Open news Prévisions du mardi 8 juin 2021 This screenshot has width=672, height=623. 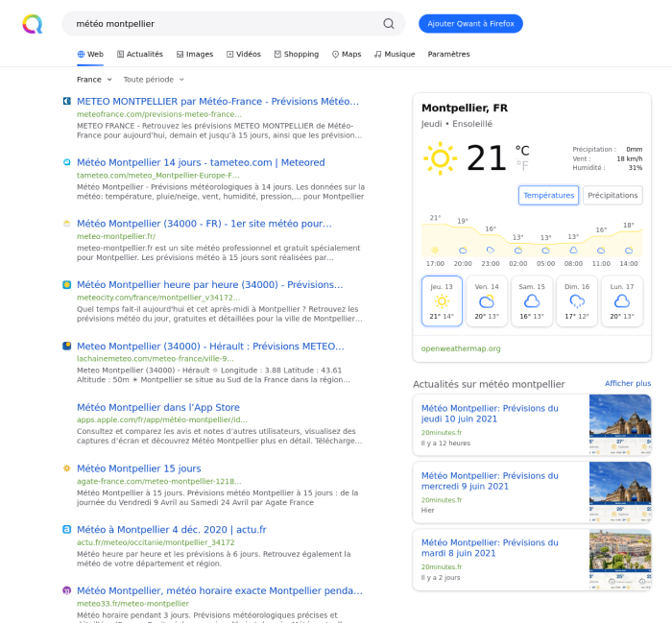(490, 547)
